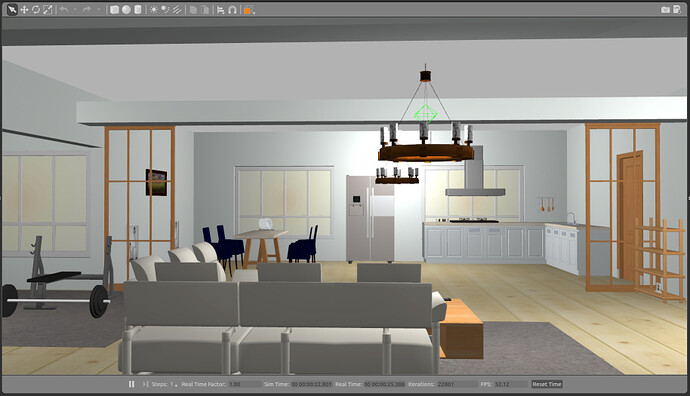Choose the translate mode tool
690x396 pixels.
point(24,10)
